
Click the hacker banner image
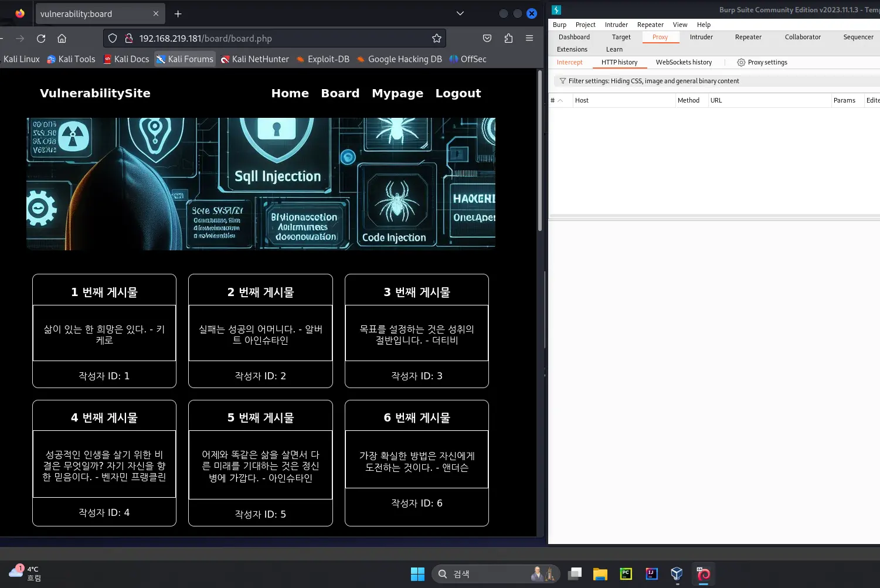pos(261,184)
